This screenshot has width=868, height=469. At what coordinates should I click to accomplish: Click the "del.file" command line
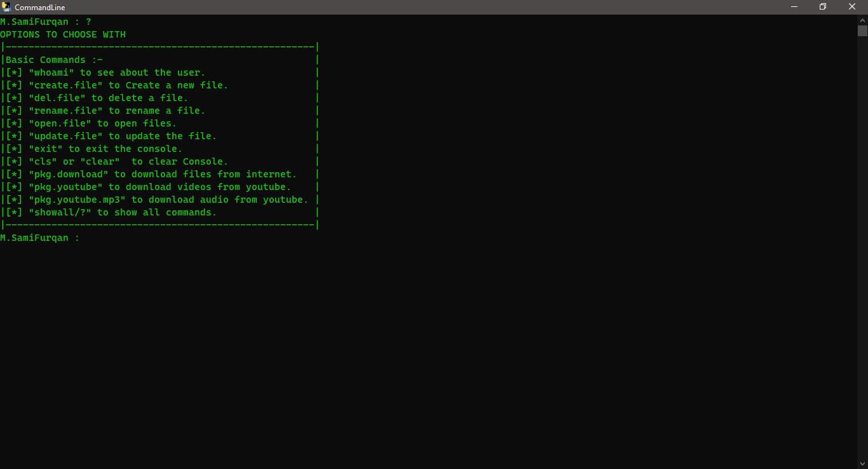click(x=97, y=98)
